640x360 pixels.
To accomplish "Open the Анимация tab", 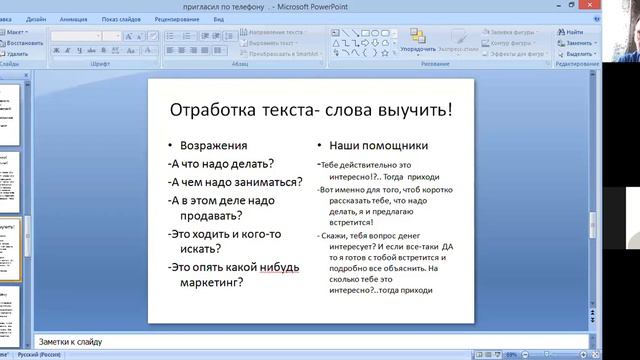I will (x=73, y=19).
